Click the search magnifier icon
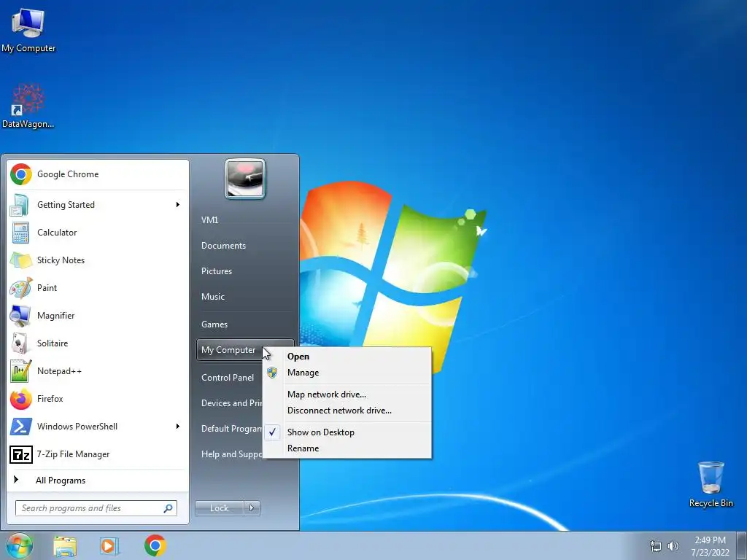Viewport: 747px width, 560px height. pos(169,508)
